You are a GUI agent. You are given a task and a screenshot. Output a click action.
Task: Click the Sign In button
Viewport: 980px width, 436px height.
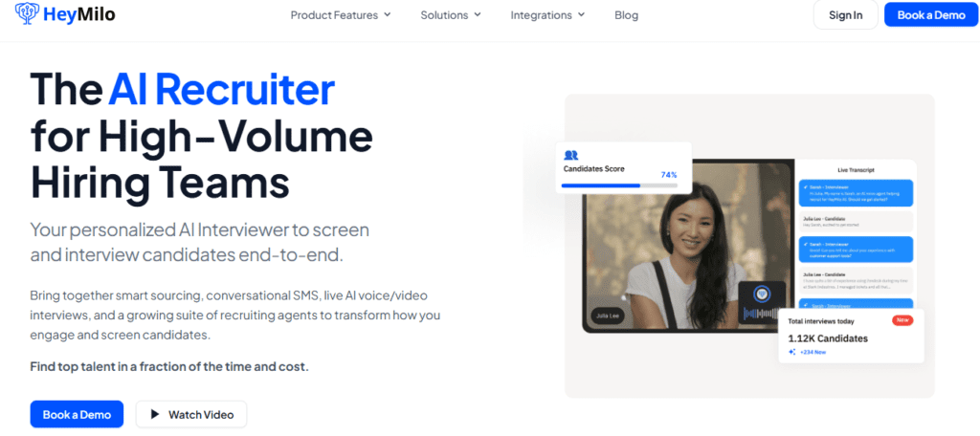pos(846,15)
